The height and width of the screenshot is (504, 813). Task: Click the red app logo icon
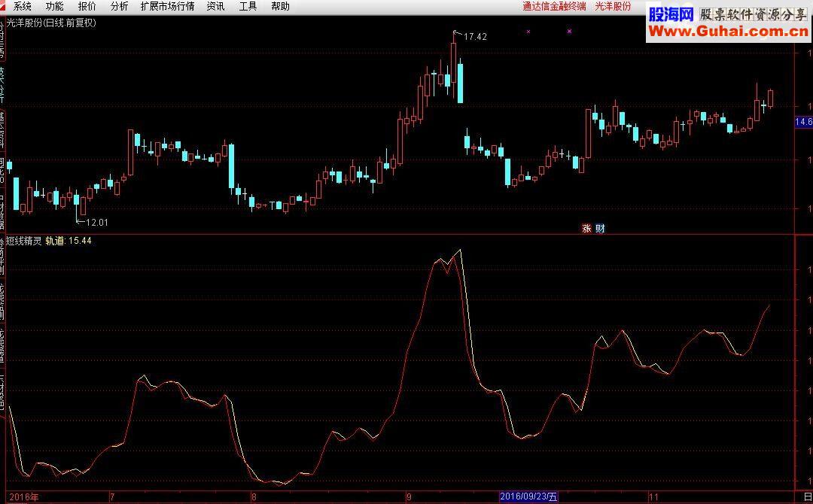pyautogui.click(x=2, y=4)
